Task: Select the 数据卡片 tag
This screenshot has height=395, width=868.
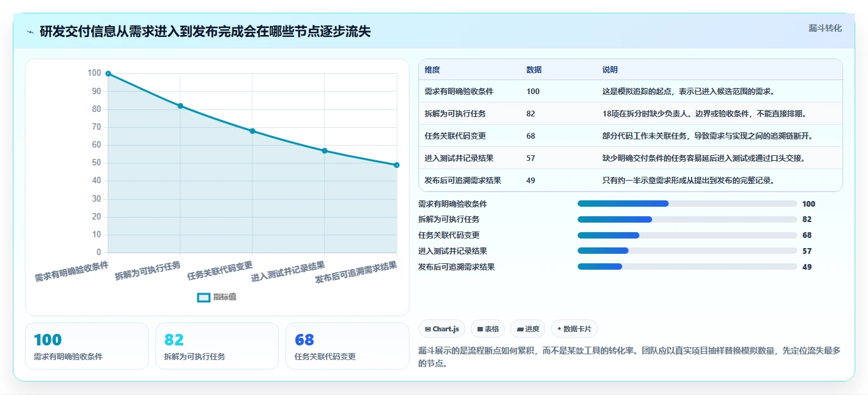Action: click(574, 329)
